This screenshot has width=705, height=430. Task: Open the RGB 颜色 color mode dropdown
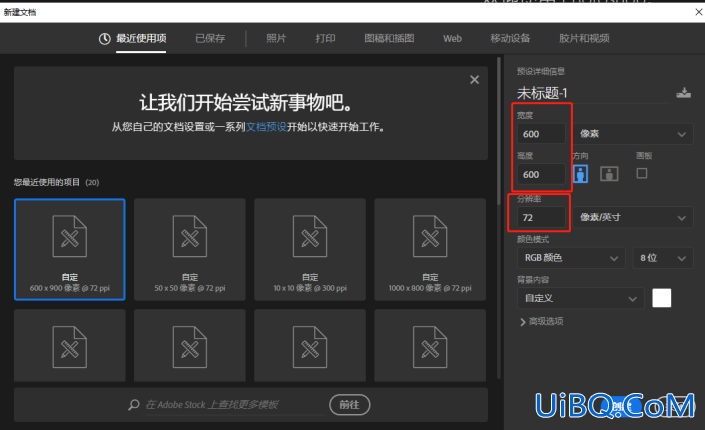[571, 258]
